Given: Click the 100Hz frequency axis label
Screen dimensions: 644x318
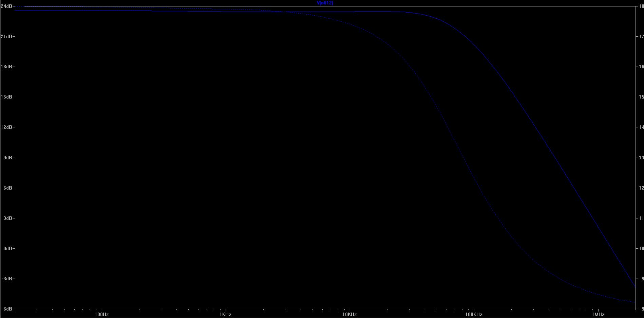Looking at the screenshot, I should [x=101, y=314].
